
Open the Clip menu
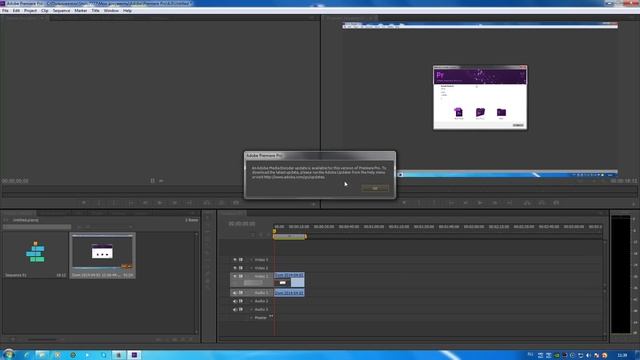[x=45, y=11]
